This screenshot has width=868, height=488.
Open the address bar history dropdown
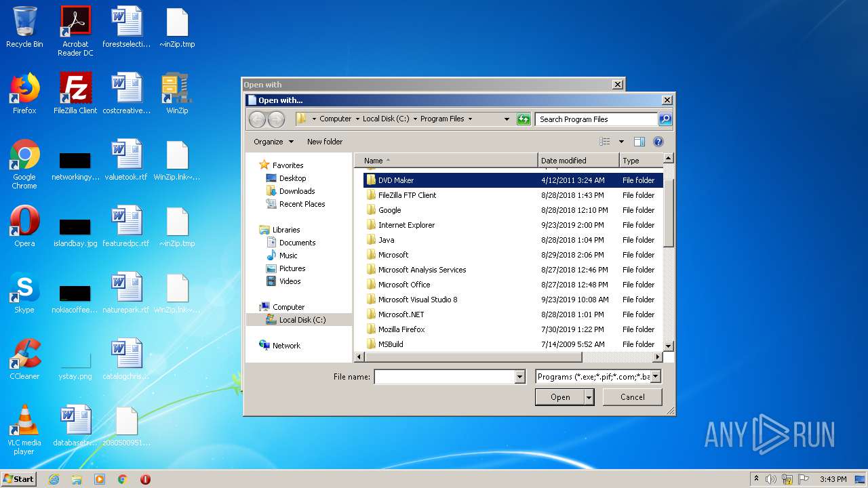click(507, 119)
